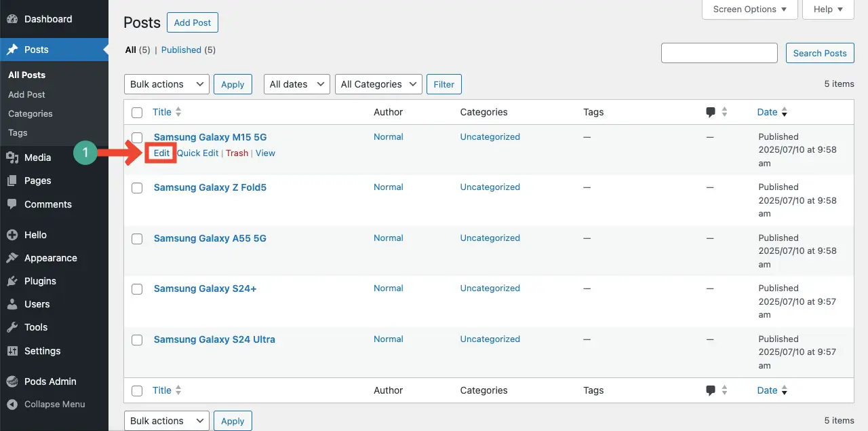
Task: Click the Filter button
Action: [444, 84]
